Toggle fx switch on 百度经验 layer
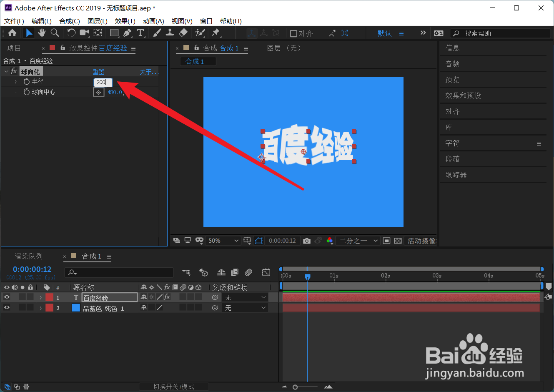 pyautogui.click(x=167, y=297)
